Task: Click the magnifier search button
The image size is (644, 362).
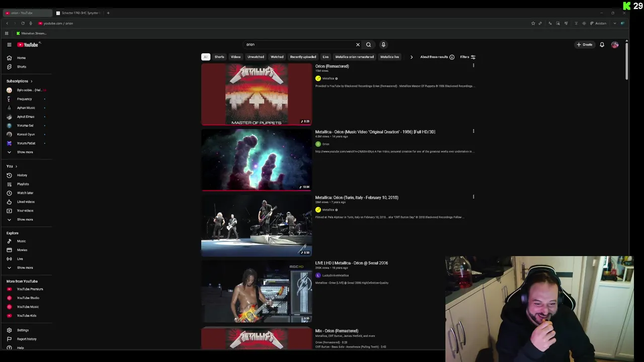Action: click(x=368, y=45)
